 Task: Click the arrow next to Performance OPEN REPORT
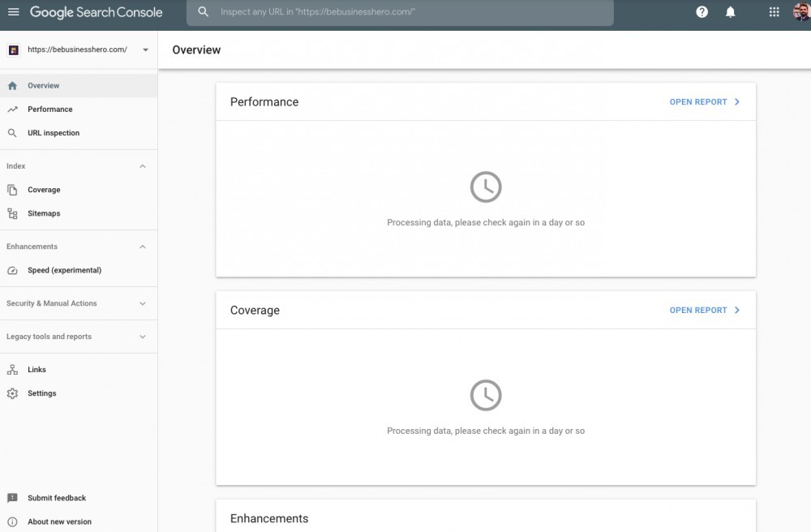737,102
